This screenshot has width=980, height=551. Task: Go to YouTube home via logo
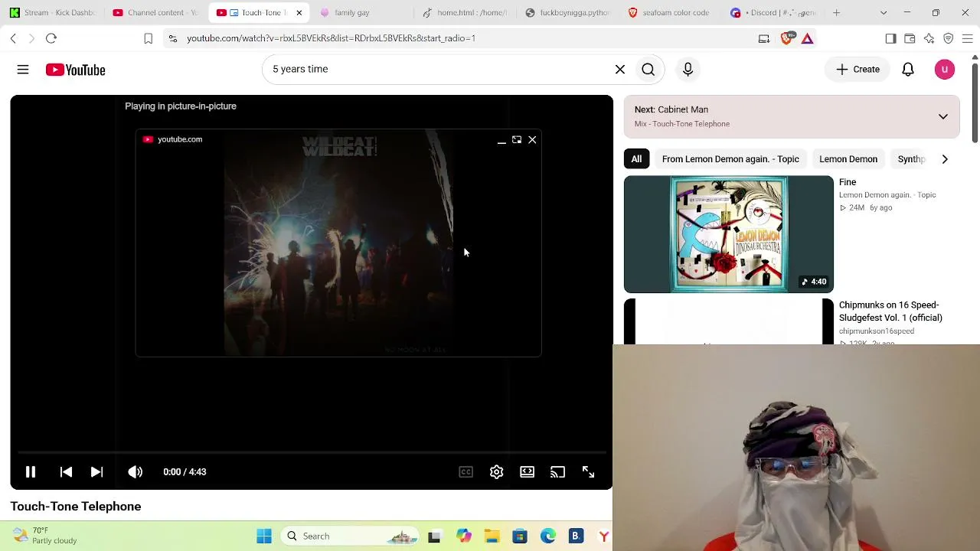click(75, 70)
